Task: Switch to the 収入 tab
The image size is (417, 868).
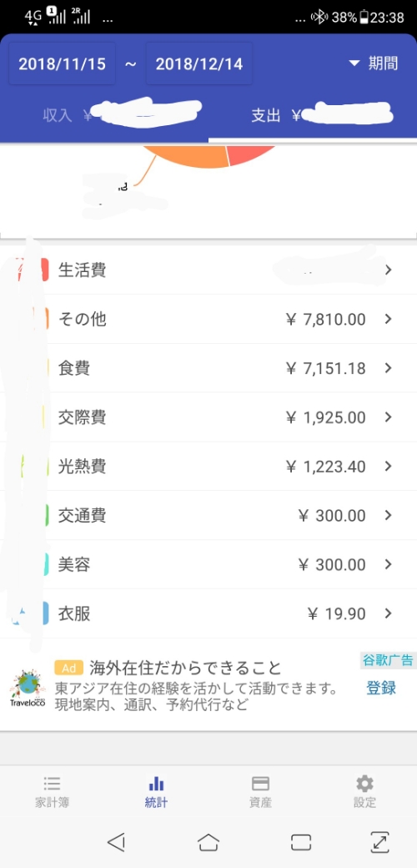Action: coord(104,115)
